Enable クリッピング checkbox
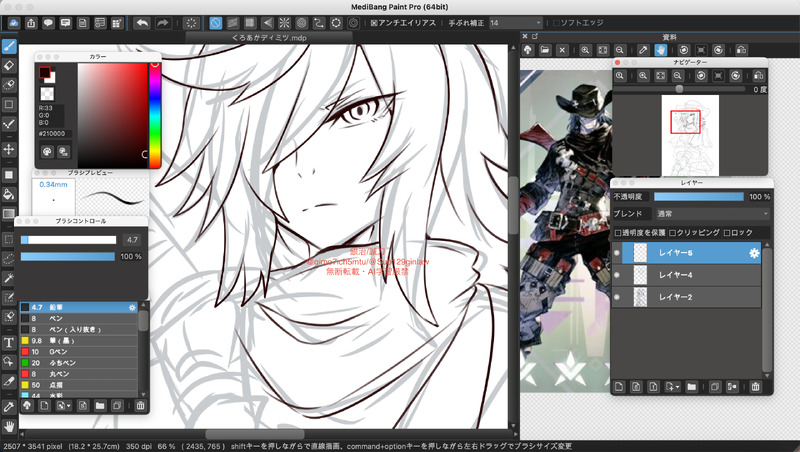 [x=672, y=233]
